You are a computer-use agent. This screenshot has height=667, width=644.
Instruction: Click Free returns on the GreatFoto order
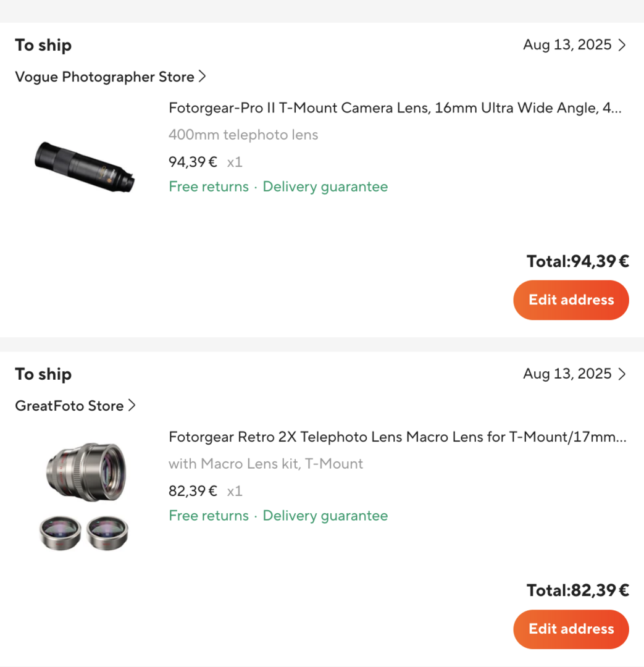coord(209,516)
